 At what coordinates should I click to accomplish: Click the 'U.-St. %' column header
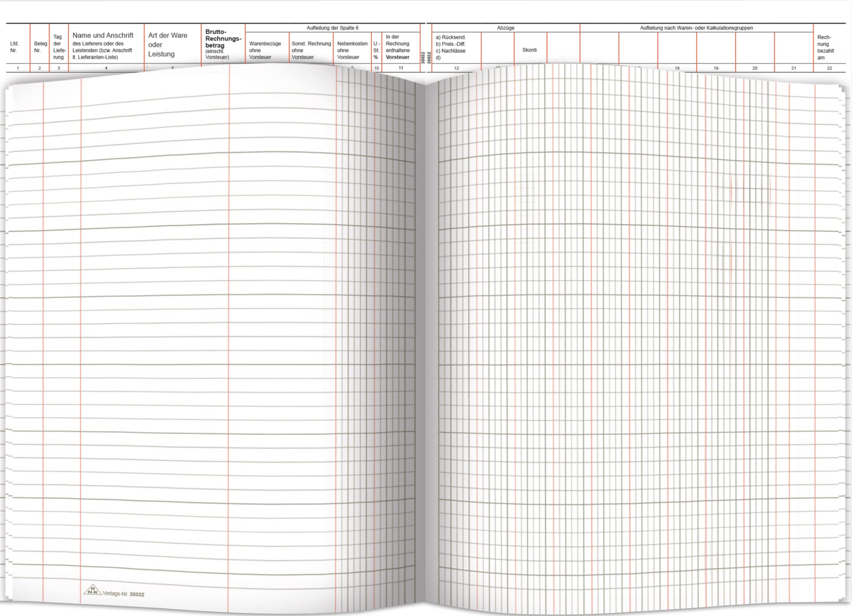tap(376, 50)
